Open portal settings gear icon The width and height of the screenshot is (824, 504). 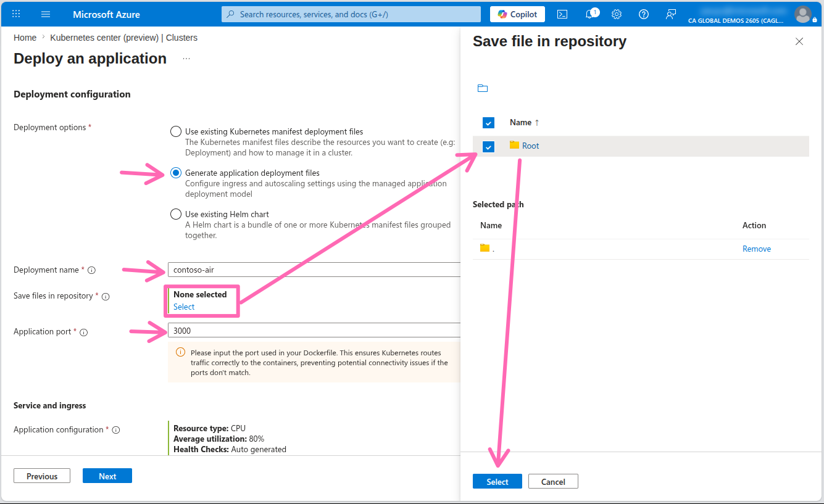click(617, 14)
